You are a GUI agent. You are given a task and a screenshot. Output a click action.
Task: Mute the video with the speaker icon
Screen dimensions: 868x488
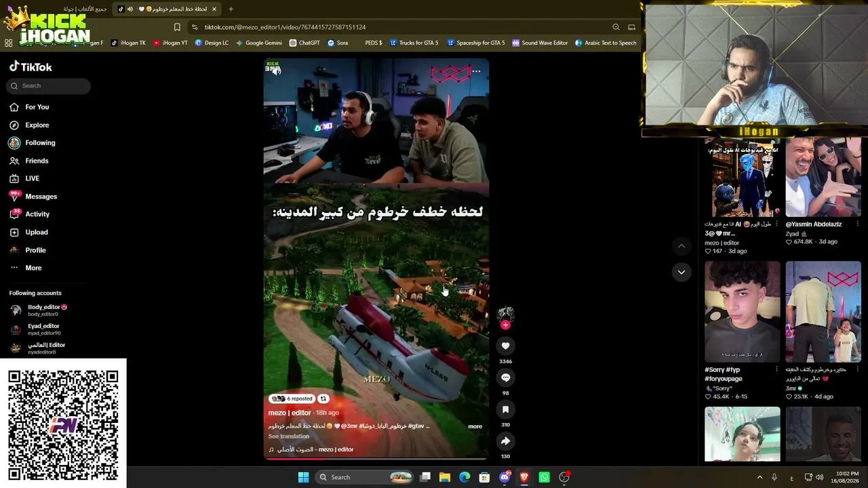coord(276,70)
